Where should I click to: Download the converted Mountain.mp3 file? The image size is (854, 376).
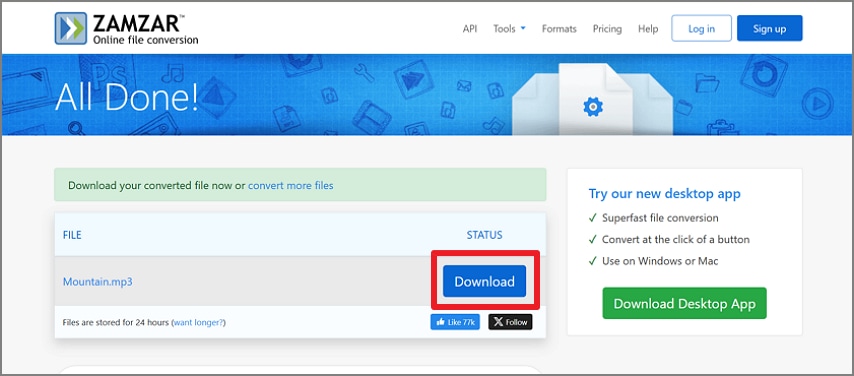coord(485,281)
